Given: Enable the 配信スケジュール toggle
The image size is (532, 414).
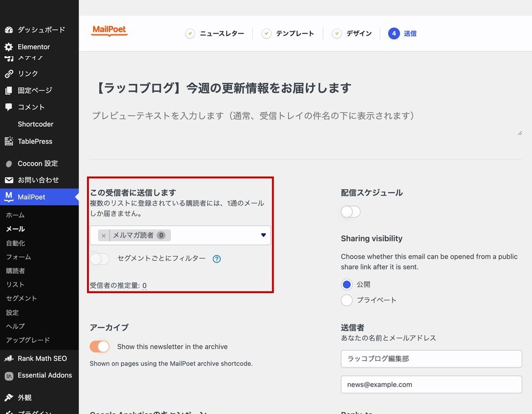Looking at the screenshot, I should pyautogui.click(x=351, y=212).
